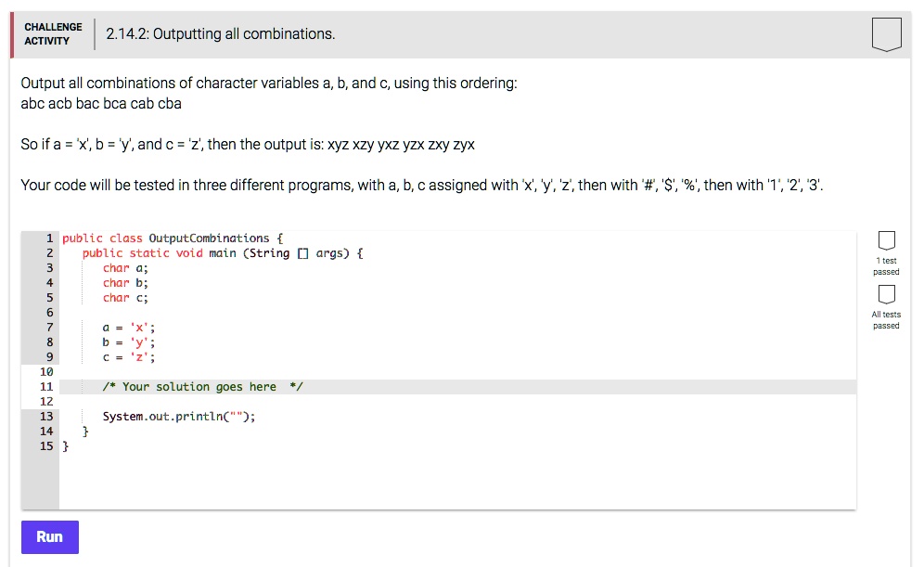This screenshot has height=567, width=924.
Task: Click the 'Your solution goes here' comment line
Action: click(204, 387)
